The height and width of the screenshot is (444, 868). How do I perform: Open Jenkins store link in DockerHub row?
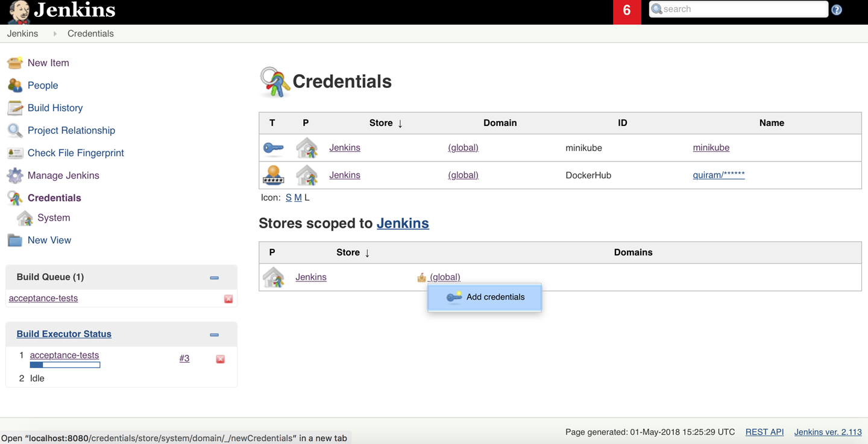click(x=345, y=175)
